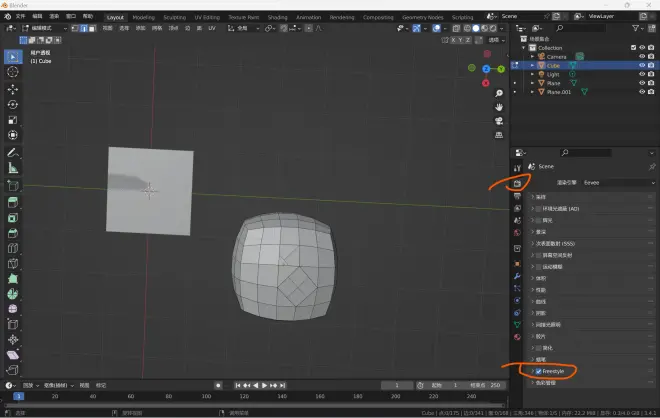Select the Box Select tool

[13, 56]
